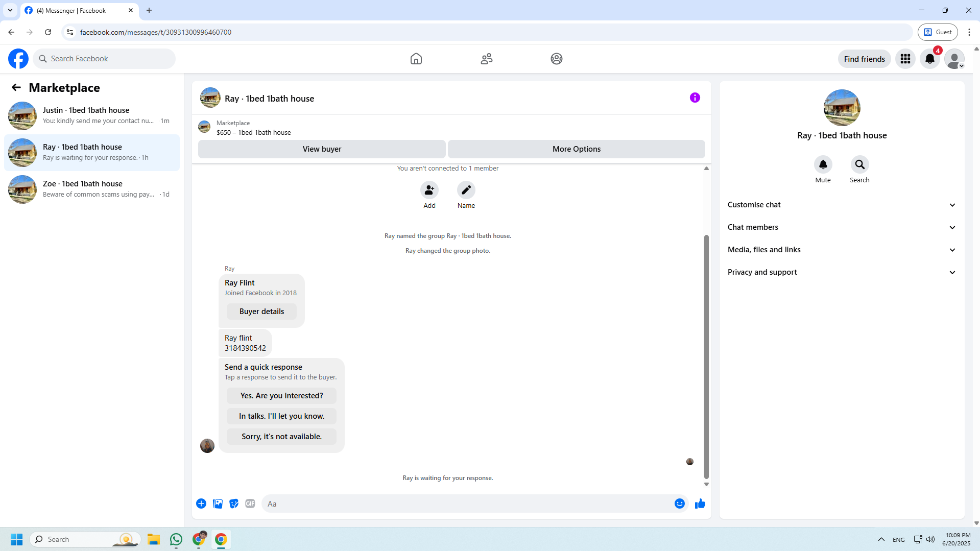Click the ENG language indicator
The height and width of the screenshot is (551, 980).
pyautogui.click(x=899, y=540)
